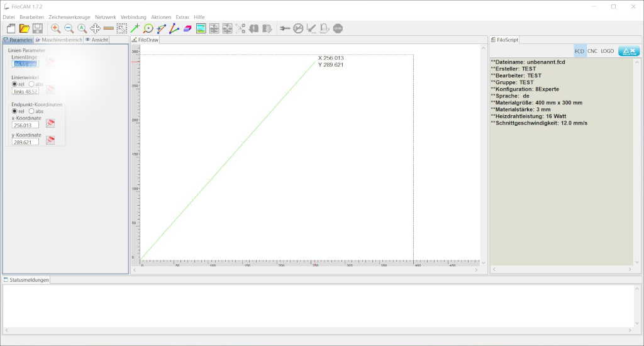Viewport: 644px width, 346px height.
Task: Click the '**Schnittgeschwindigkeit: 12.0 mm/s' line
Action: tap(539, 123)
